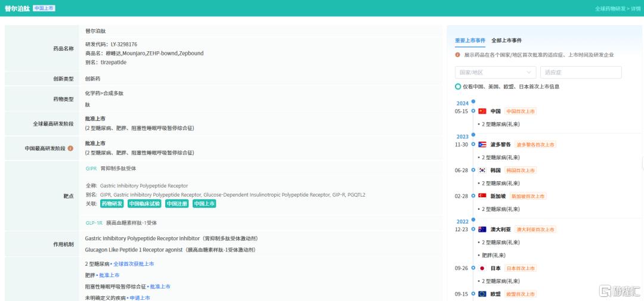Click 全球首次获批上市 link for 2型糖尿病

(x=134, y=264)
